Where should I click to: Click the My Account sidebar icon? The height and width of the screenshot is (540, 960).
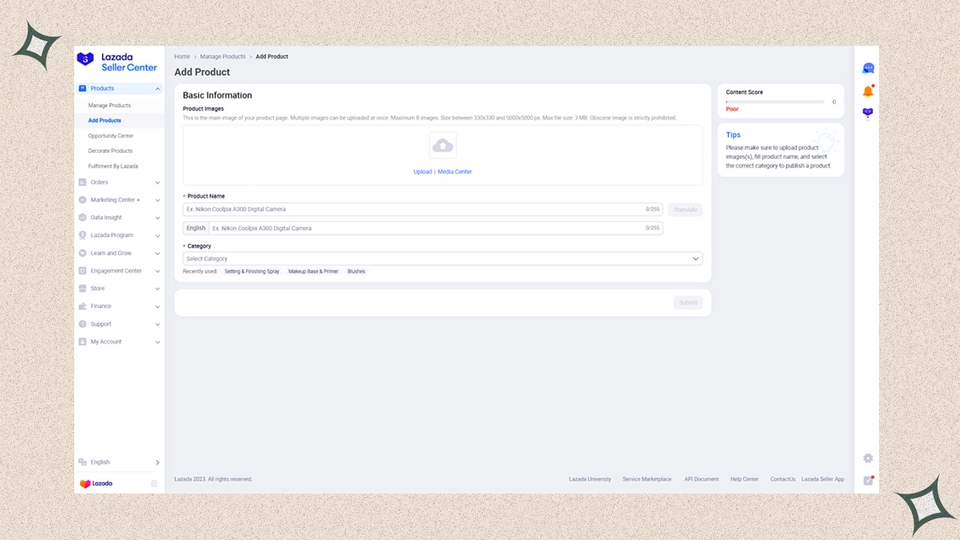83,342
